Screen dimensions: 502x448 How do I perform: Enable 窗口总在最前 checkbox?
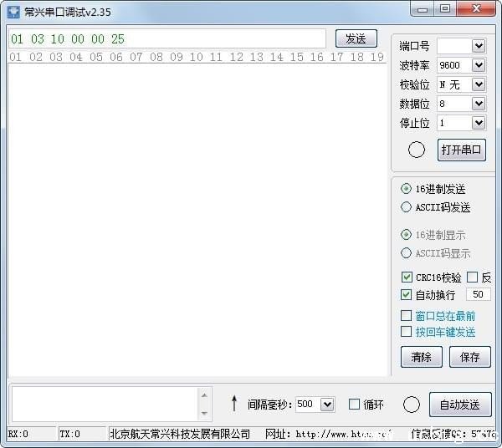tap(407, 316)
